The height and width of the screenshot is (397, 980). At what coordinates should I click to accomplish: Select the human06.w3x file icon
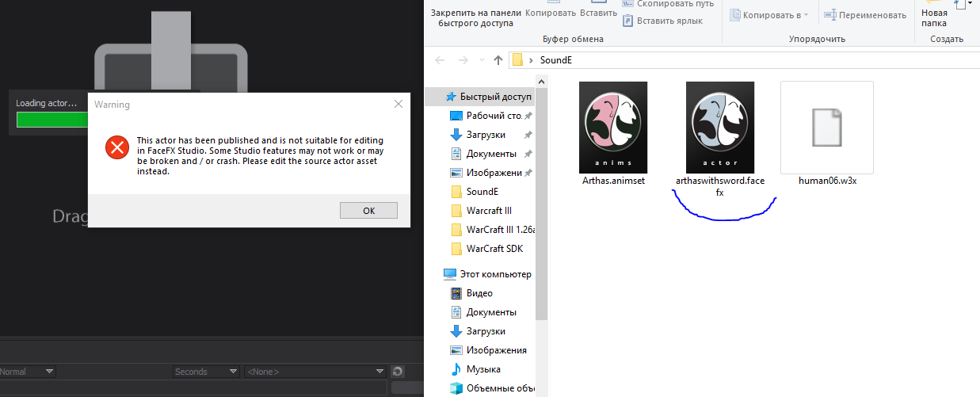click(827, 127)
